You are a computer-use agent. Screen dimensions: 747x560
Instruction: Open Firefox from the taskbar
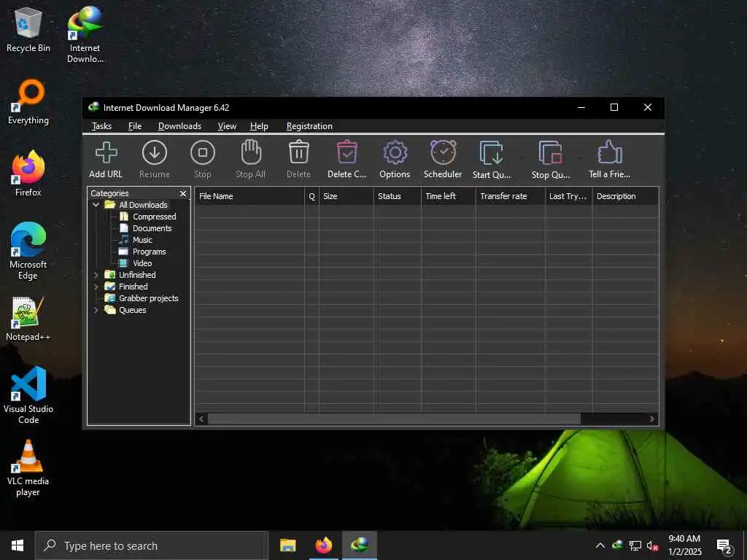323,545
